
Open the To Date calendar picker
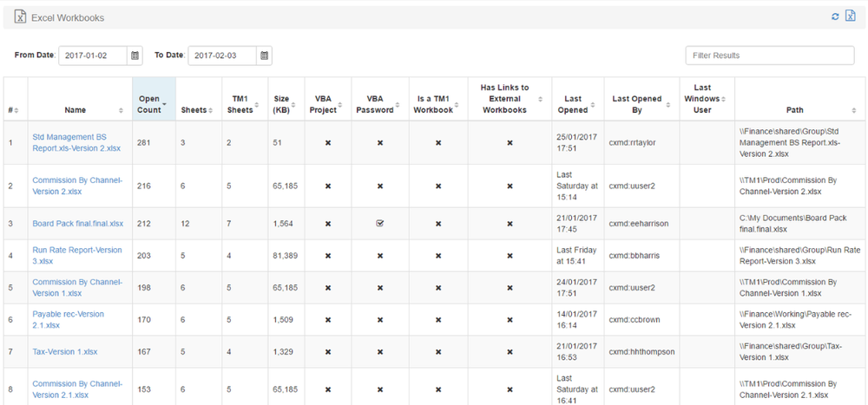(265, 56)
